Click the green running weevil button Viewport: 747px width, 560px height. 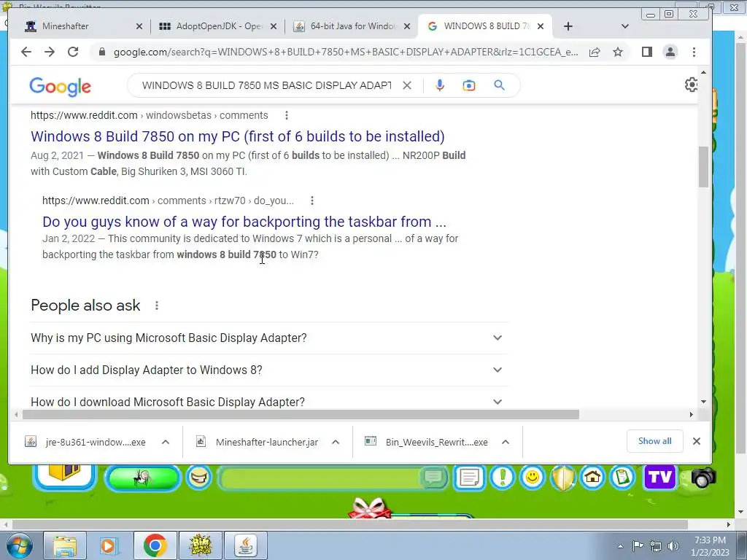(x=142, y=478)
